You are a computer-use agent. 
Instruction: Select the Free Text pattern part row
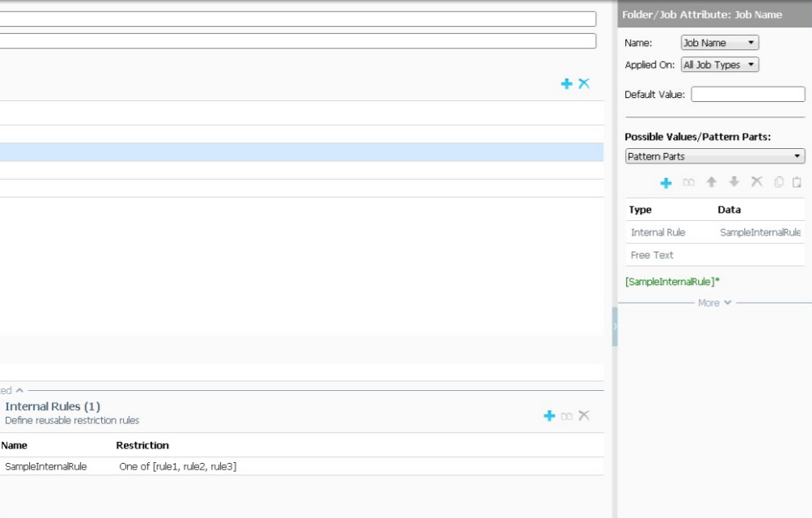715,256
